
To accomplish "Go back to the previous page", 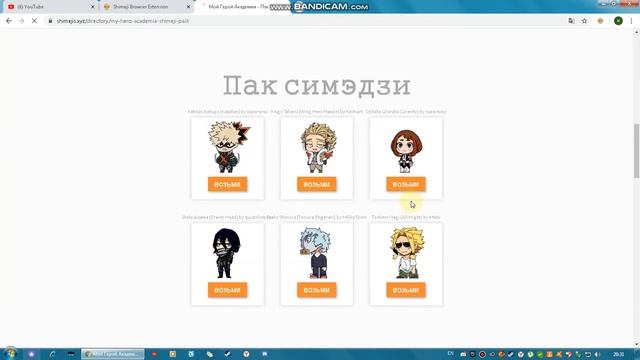I will click(9, 21).
